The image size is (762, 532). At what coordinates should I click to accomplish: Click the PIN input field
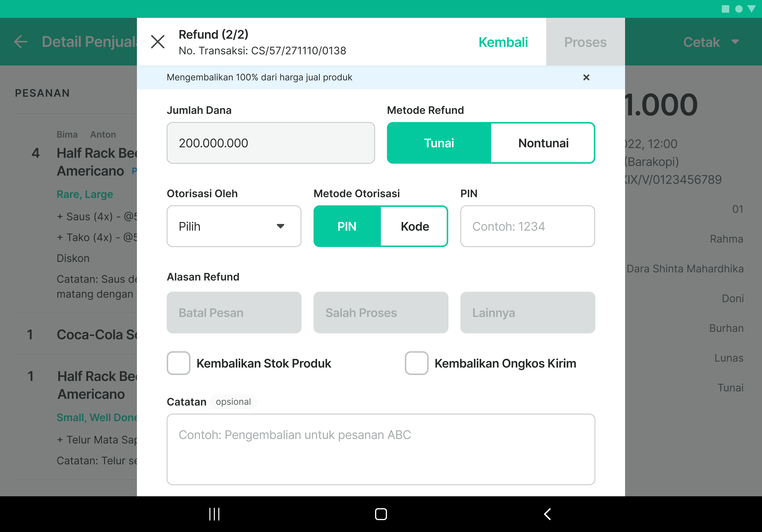(527, 226)
